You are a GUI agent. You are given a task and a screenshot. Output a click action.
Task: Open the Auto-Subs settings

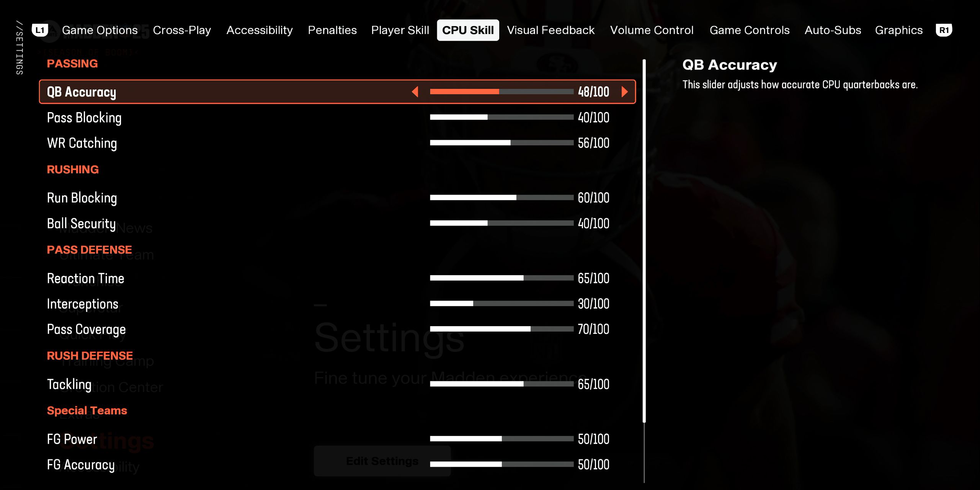[x=832, y=29]
